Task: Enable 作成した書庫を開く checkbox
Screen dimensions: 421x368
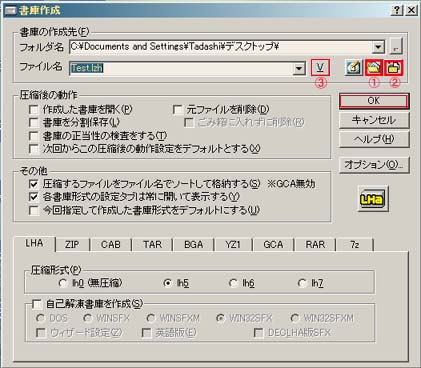Action: pos(34,110)
